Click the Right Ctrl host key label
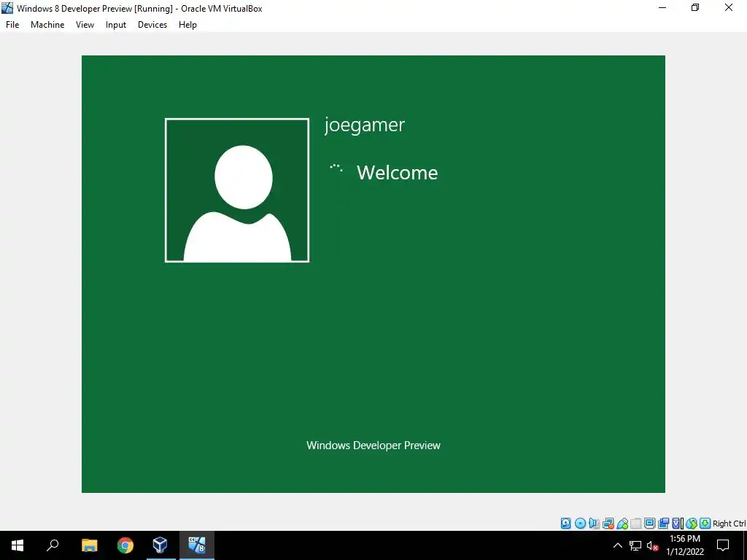Image resolution: width=747 pixels, height=560 pixels. (729, 524)
